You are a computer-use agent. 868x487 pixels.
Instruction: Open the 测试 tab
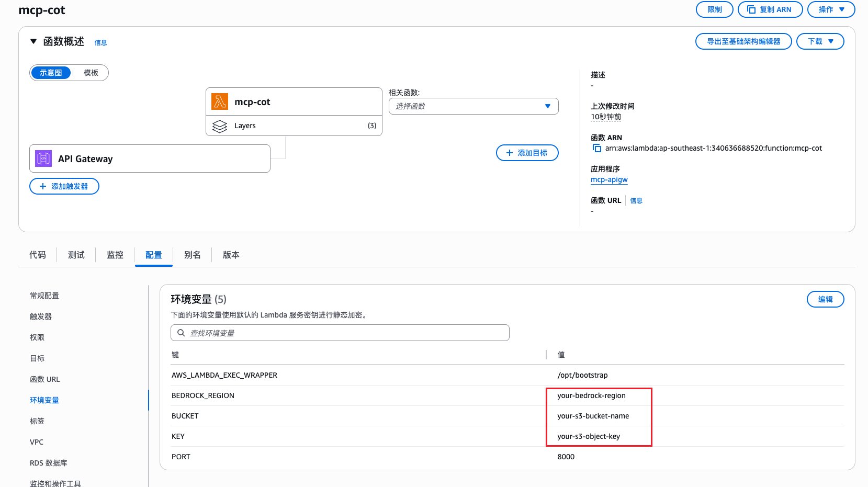(76, 255)
